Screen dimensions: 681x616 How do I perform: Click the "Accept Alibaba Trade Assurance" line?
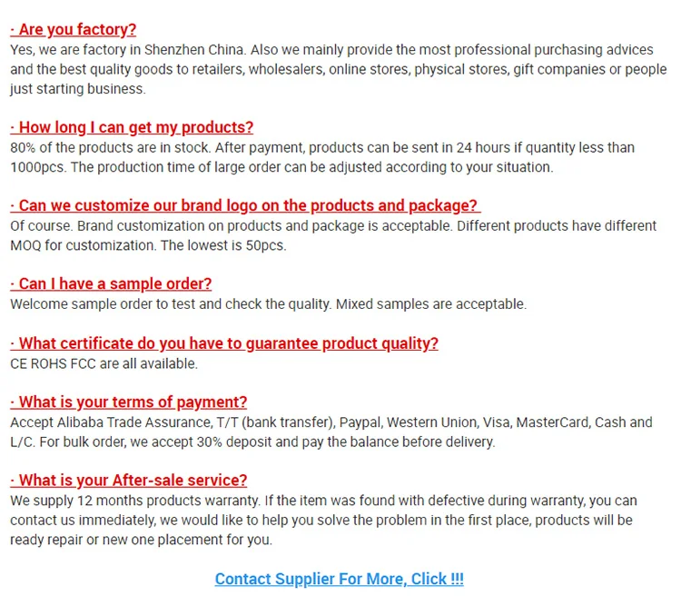click(331, 422)
